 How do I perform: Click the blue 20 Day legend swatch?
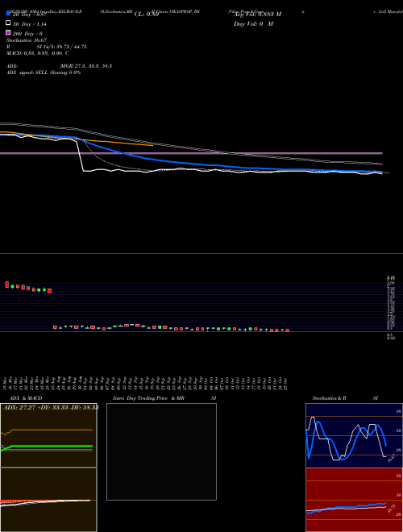[9, 14]
